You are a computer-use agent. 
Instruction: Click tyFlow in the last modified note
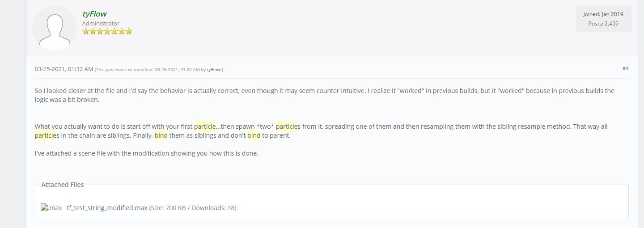214,70
